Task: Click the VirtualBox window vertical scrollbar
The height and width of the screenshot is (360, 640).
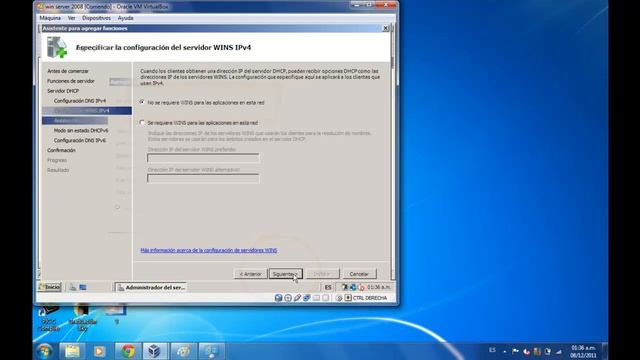Action: pyautogui.click(x=392, y=151)
